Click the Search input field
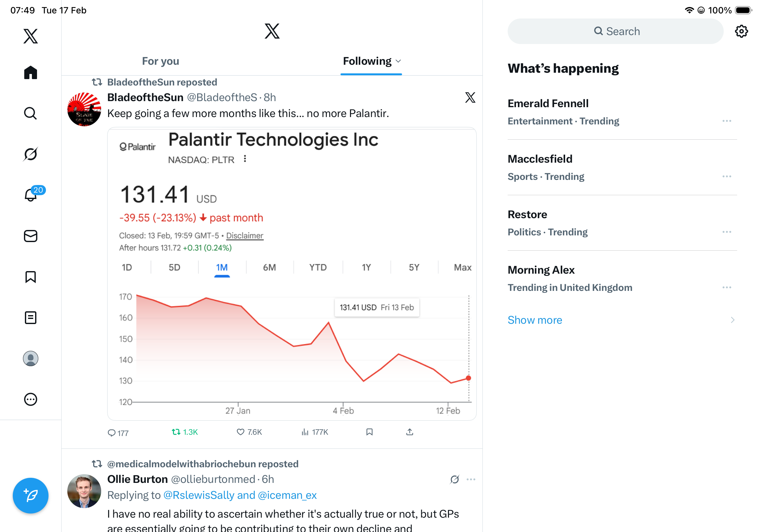This screenshot has height=532, width=762. click(x=616, y=32)
